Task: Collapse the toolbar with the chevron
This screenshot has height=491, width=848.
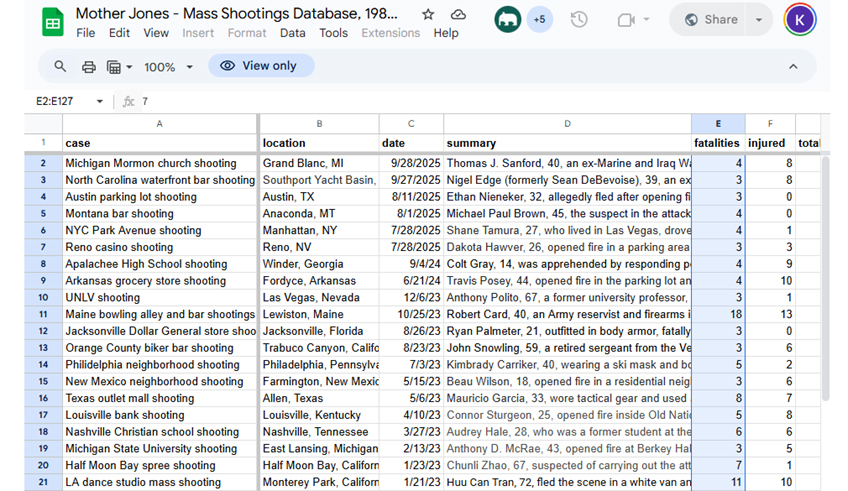Action: point(793,67)
